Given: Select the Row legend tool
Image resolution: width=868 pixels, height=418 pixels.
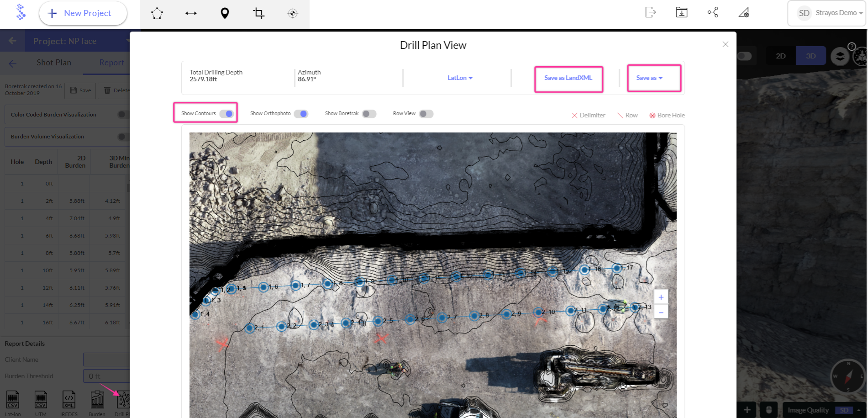Looking at the screenshot, I should (627, 116).
